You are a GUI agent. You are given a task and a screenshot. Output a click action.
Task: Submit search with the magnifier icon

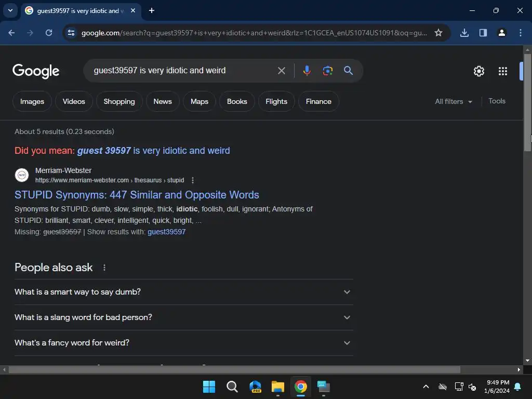[x=348, y=71]
